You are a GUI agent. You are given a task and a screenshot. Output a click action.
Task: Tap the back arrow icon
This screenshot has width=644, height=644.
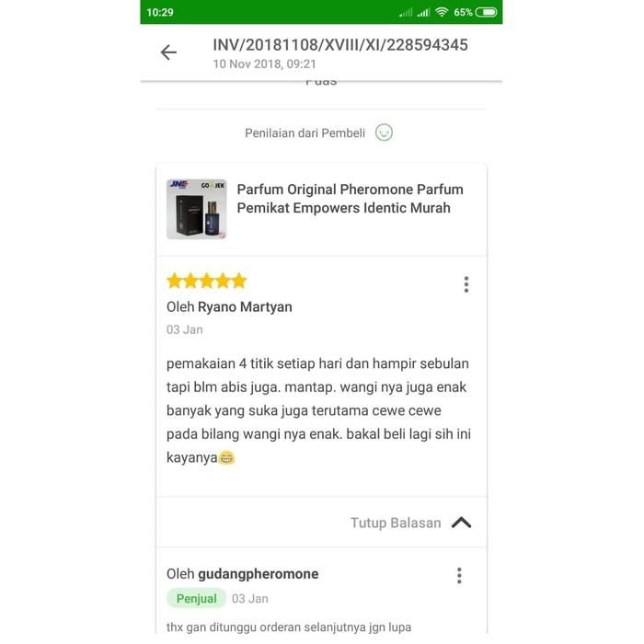click(x=168, y=52)
